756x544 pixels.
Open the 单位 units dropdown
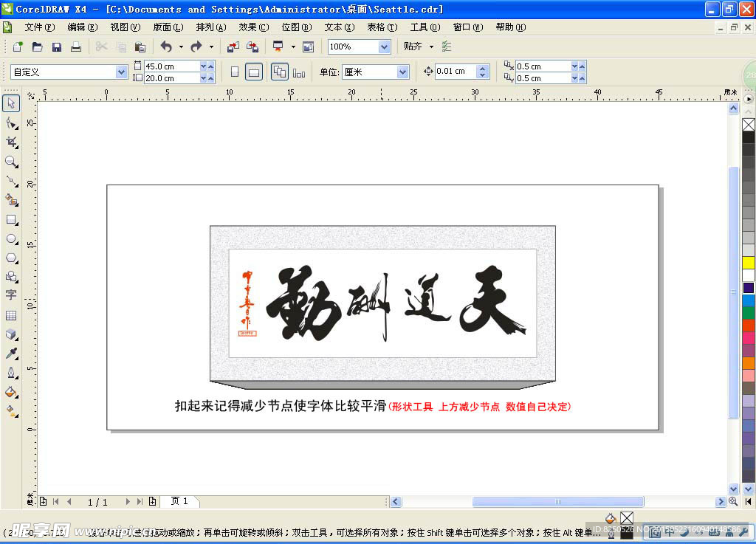(402, 72)
